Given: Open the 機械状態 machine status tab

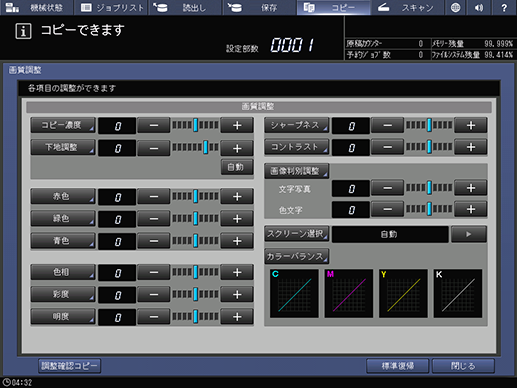Looking at the screenshot, I should [x=37, y=7].
